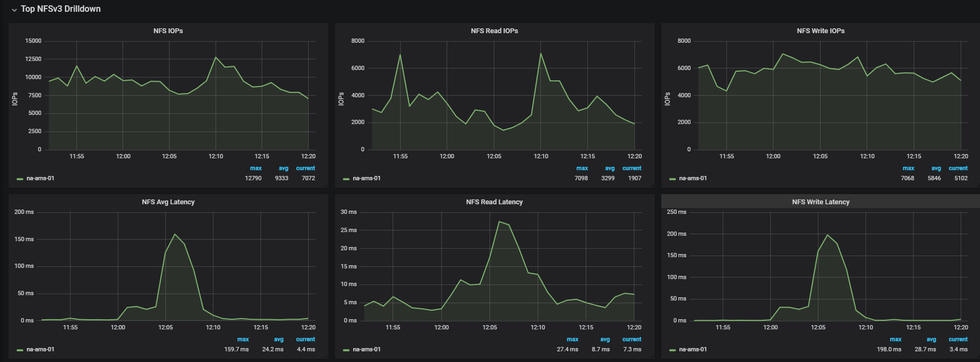Open the NFS Read IOPs panel title menu

point(494,31)
